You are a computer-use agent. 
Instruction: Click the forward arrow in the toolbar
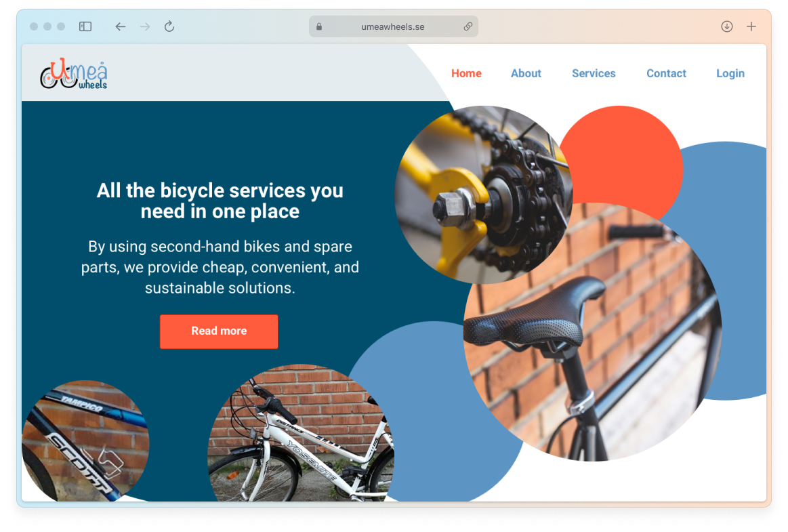(x=145, y=26)
